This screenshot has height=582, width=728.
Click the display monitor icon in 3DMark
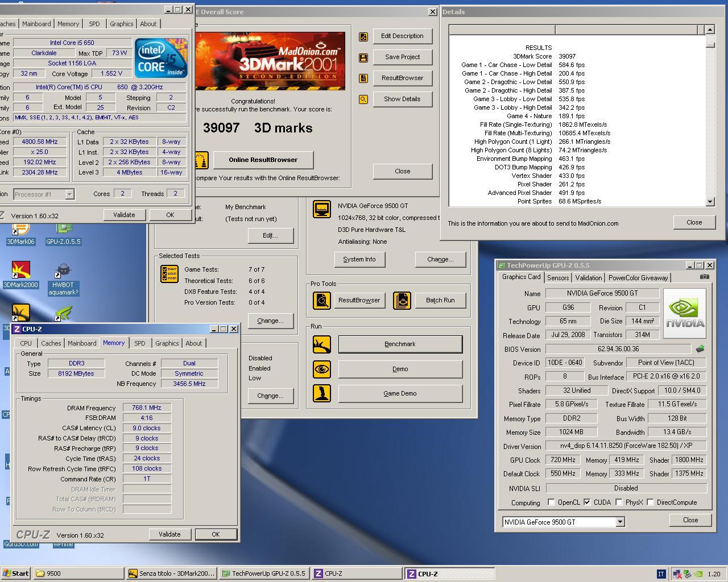[322, 209]
